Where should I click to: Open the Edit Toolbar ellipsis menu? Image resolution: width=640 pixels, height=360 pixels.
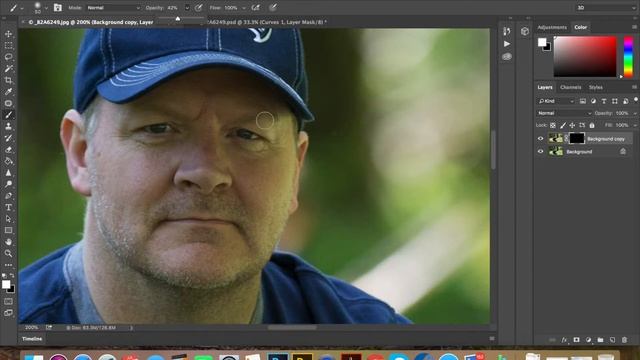(x=8, y=265)
